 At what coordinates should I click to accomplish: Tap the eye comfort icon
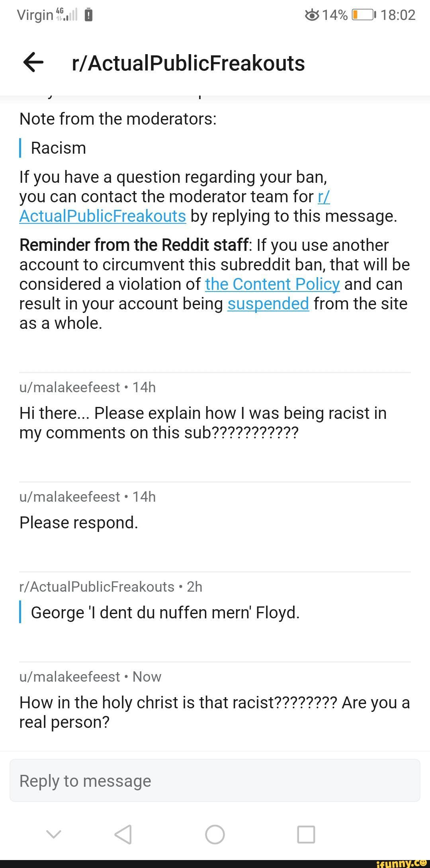[312, 15]
